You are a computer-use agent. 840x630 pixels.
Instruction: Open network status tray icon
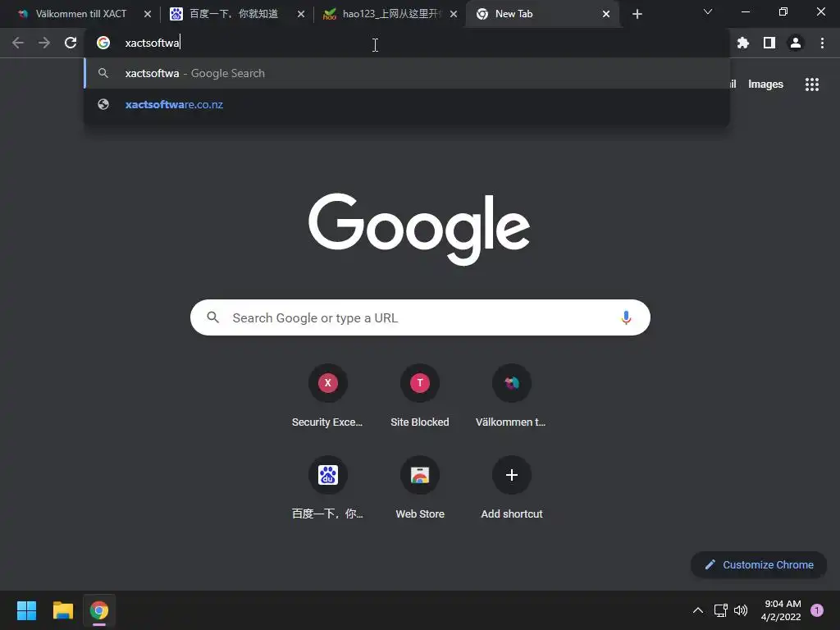(x=720, y=610)
